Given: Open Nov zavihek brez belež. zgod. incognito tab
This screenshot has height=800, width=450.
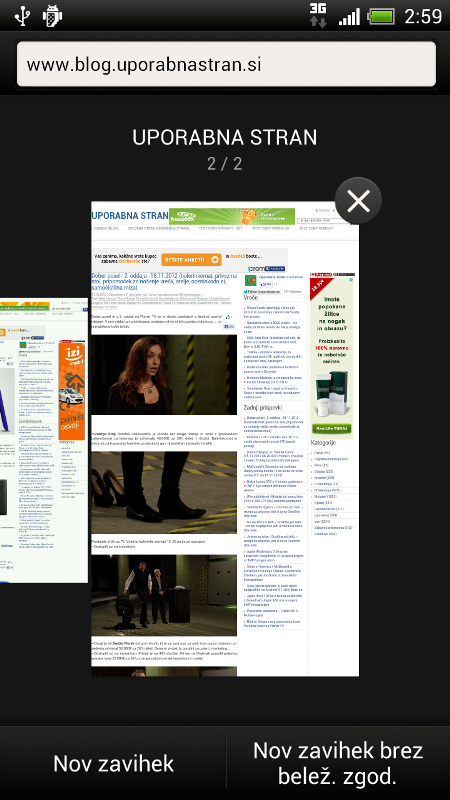Looking at the screenshot, I should click(x=338, y=763).
